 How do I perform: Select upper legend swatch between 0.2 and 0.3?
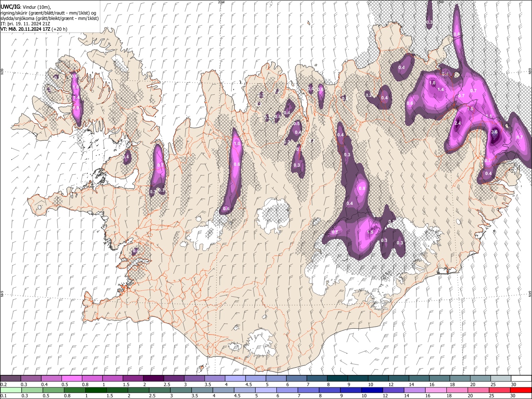[11, 379]
